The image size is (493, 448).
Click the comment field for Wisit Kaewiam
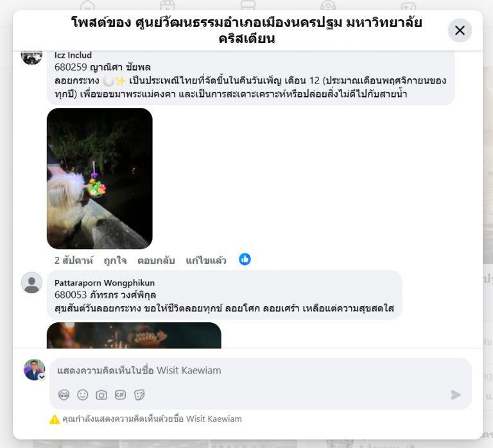[x=261, y=370]
